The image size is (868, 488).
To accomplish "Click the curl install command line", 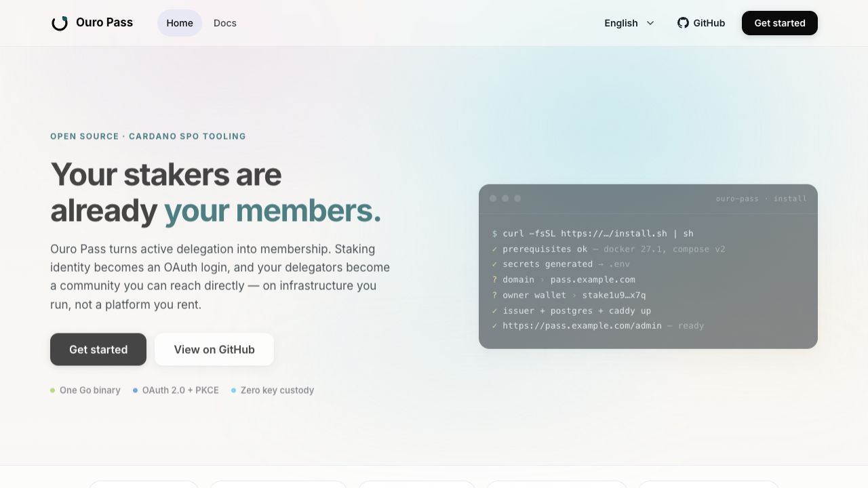I will [x=593, y=233].
